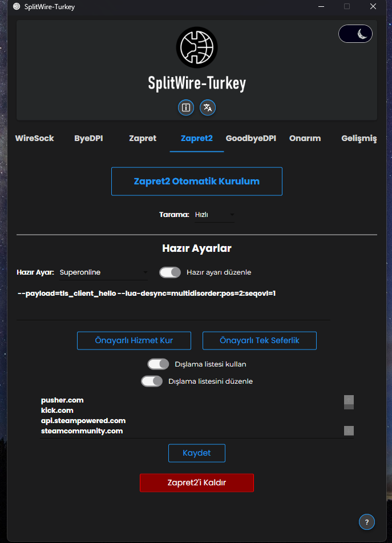Toggle 'Hazır ayarı düzenle' switch
Viewport: 392px width, 543px height.
pos(170,272)
